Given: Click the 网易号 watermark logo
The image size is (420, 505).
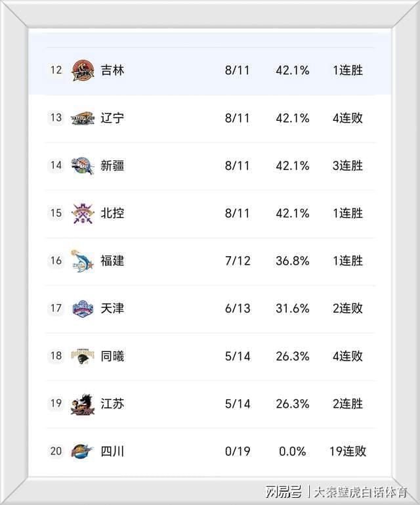Looking at the screenshot, I should [283, 491].
